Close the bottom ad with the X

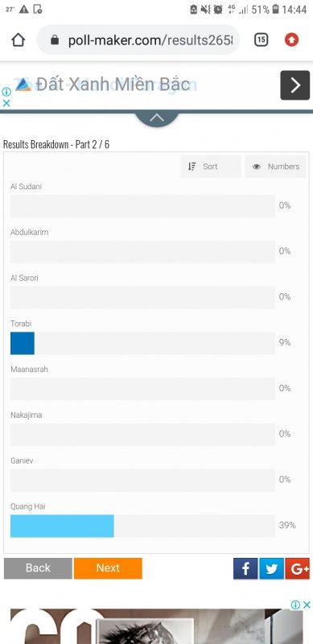[x=307, y=605]
